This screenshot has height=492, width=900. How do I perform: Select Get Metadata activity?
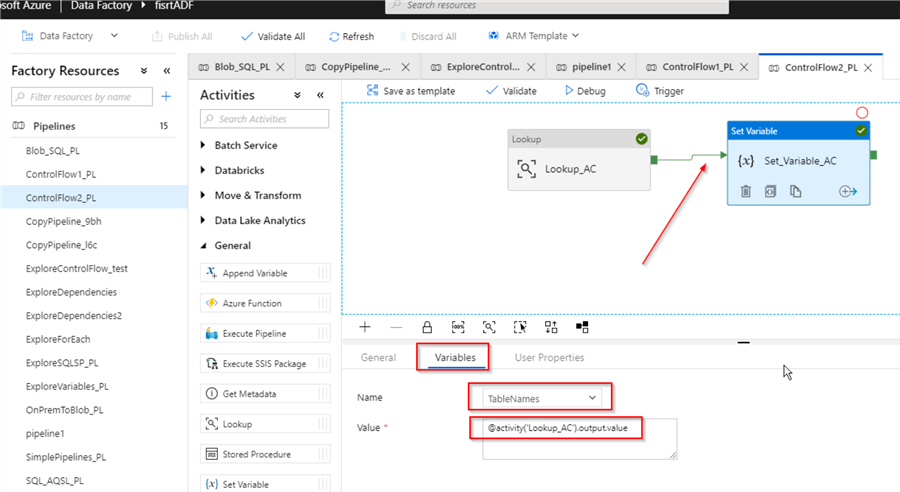click(265, 394)
